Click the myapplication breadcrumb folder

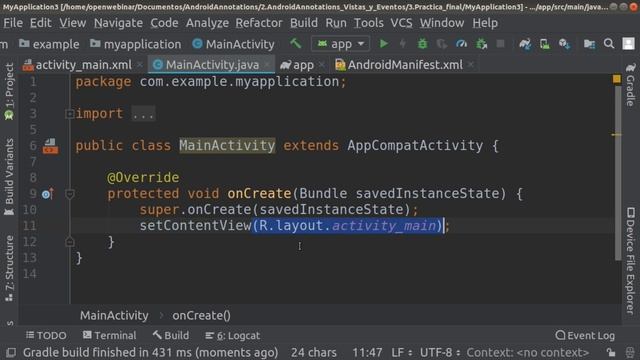point(136,44)
